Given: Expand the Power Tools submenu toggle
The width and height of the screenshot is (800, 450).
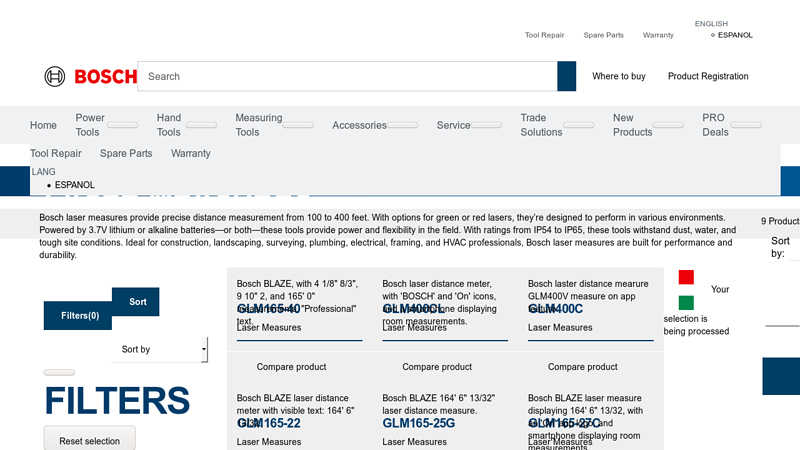Looking at the screenshot, I should (123, 126).
